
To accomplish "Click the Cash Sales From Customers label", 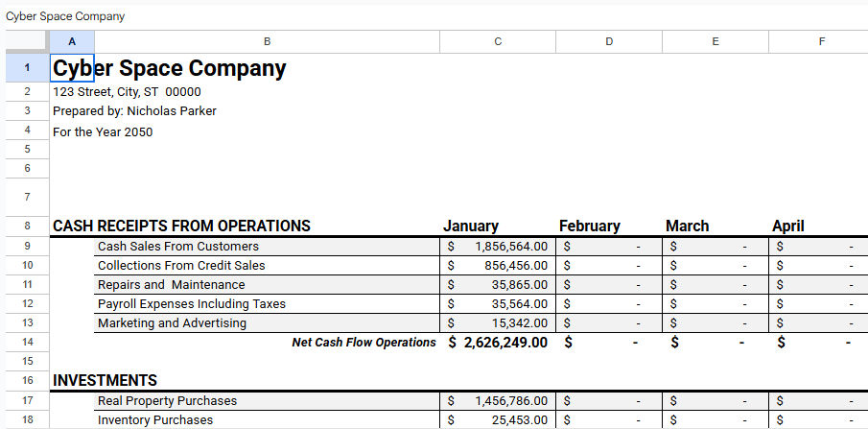I will [177, 247].
